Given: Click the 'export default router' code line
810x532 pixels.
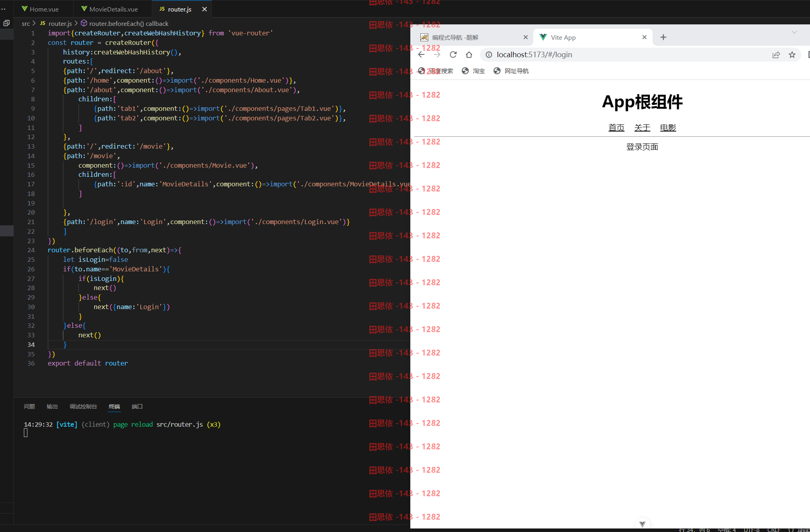Looking at the screenshot, I should (88, 363).
